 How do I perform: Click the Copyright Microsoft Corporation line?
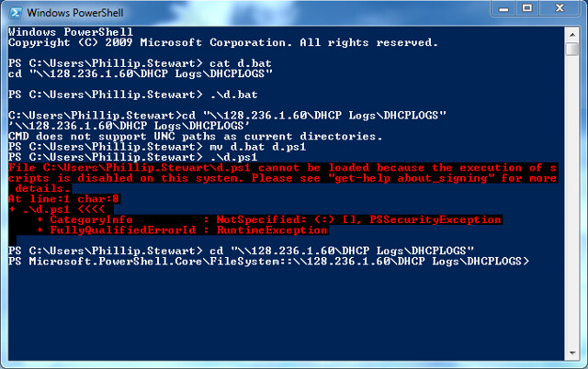pyautogui.click(x=222, y=43)
